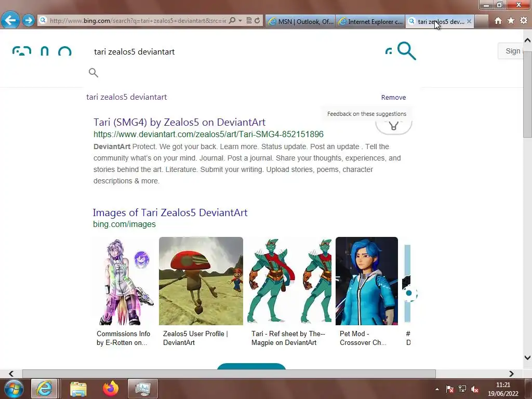Click the Bing logo at page top left

click(42, 51)
